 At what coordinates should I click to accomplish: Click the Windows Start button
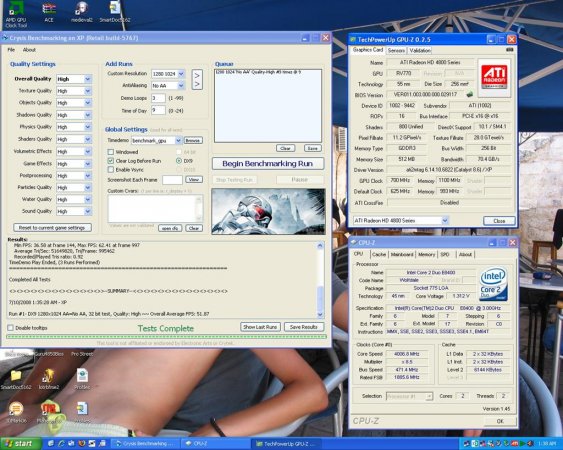click(x=21, y=444)
